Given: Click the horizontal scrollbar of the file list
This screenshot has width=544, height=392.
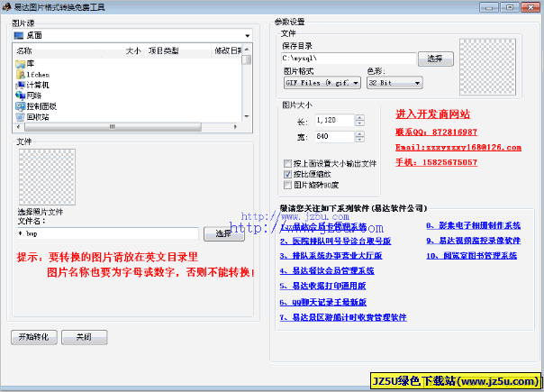Looking at the screenshot, I should [x=113, y=127].
